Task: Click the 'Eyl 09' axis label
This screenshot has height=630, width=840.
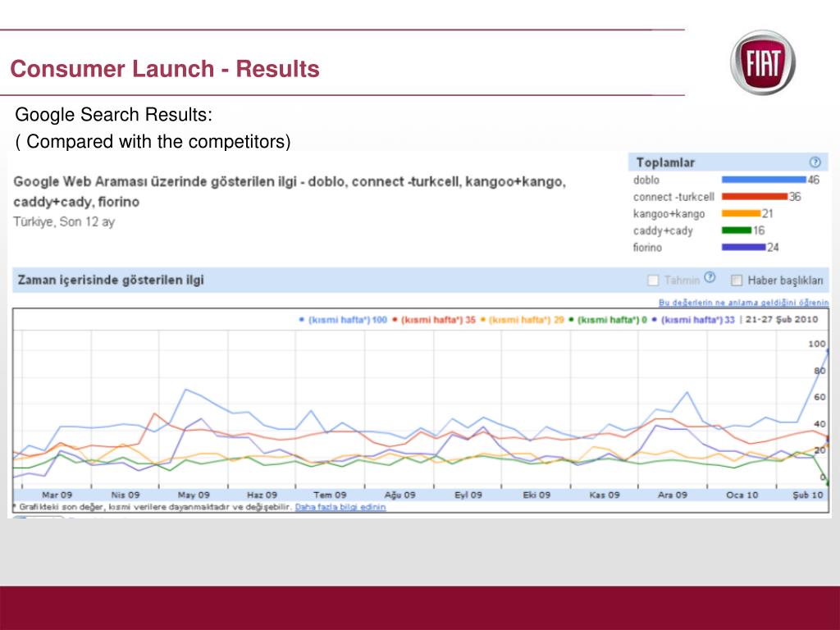Action: tap(468, 495)
